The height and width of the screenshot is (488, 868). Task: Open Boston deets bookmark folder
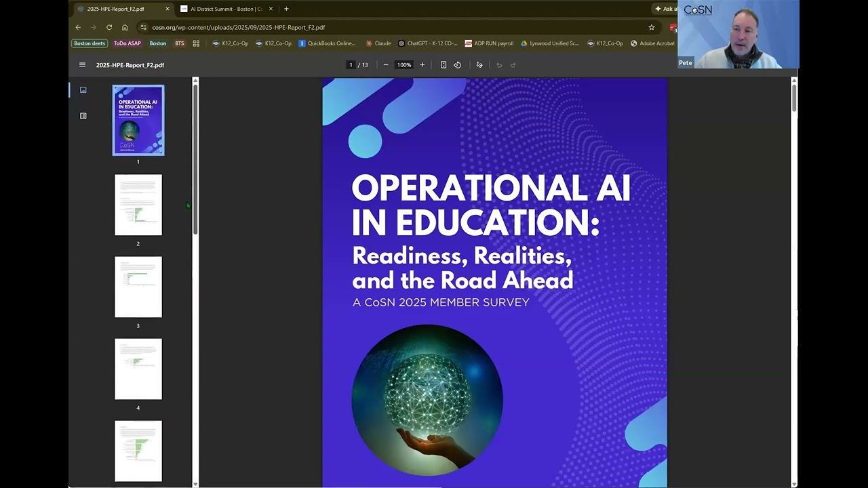[x=90, y=43]
